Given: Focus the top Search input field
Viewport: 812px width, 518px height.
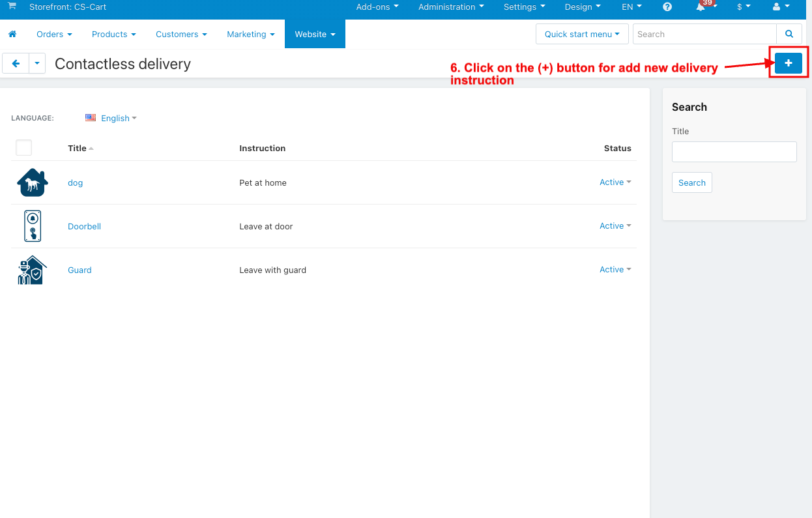Looking at the screenshot, I should tap(704, 34).
